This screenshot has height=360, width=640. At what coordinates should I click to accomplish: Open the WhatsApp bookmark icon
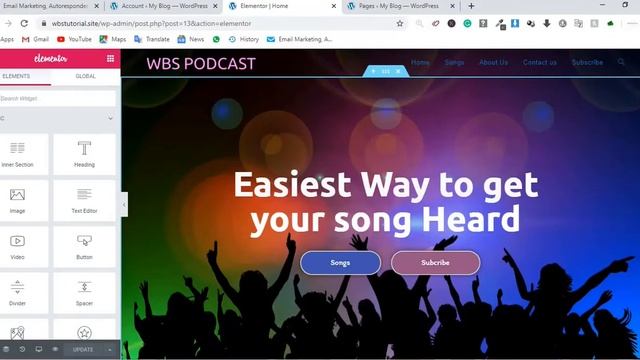coord(216,39)
